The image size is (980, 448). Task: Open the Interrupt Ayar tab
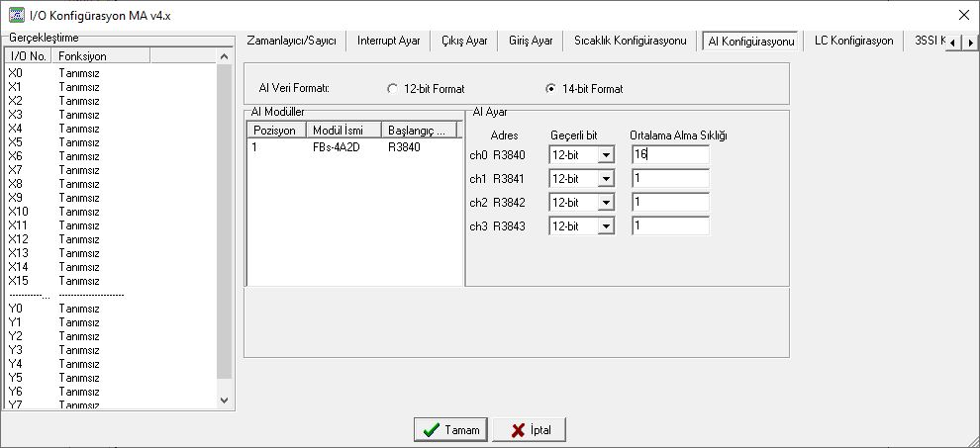coord(388,42)
